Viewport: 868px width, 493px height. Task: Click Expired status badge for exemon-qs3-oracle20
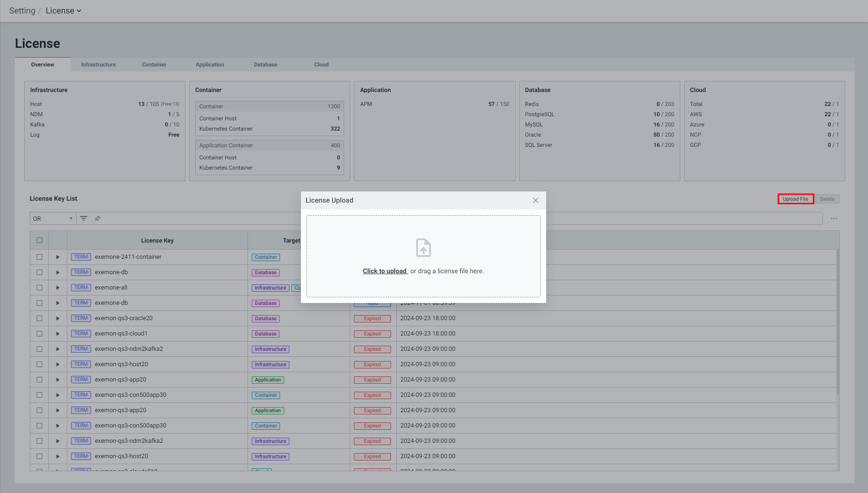tap(372, 319)
